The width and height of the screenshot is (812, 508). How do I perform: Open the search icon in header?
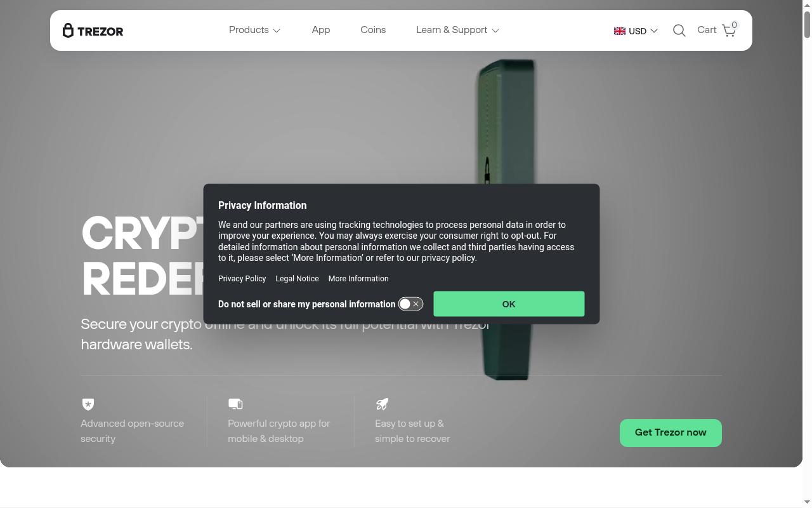point(679,30)
